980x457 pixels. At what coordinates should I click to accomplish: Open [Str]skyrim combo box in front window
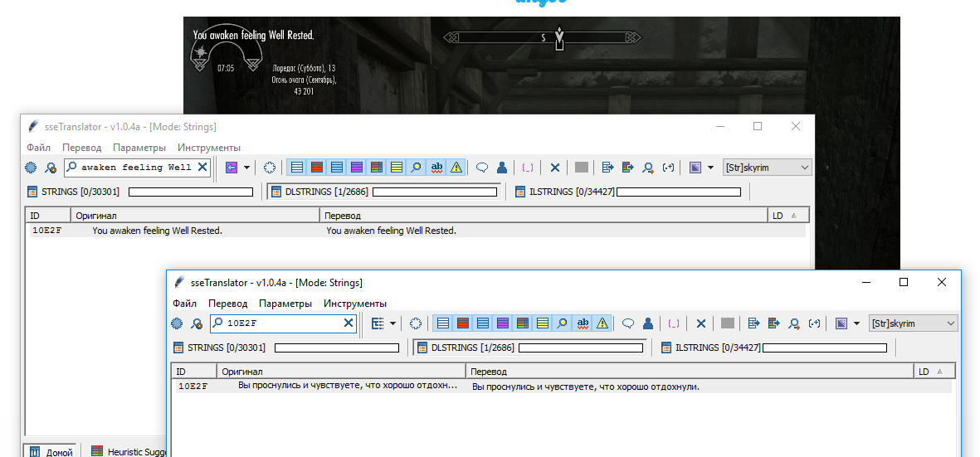[913, 323]
